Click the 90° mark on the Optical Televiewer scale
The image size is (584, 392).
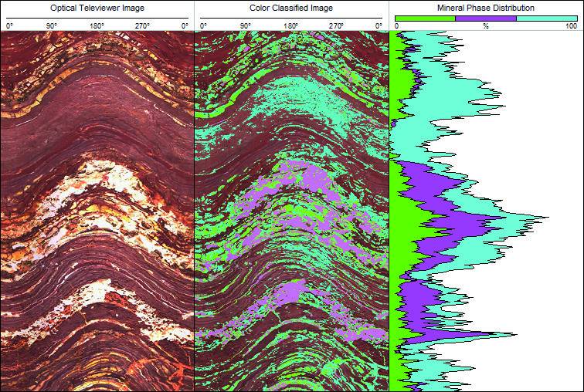(x=52, y=26)
